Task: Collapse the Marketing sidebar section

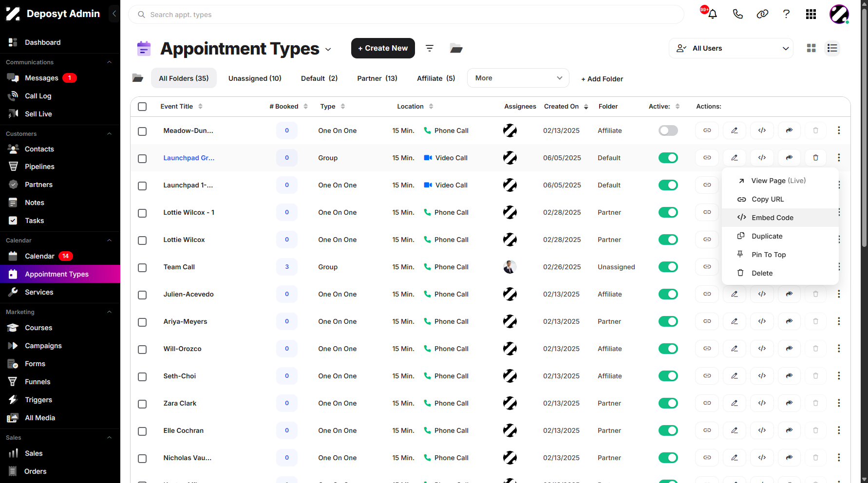Action: tap(109, 312)
